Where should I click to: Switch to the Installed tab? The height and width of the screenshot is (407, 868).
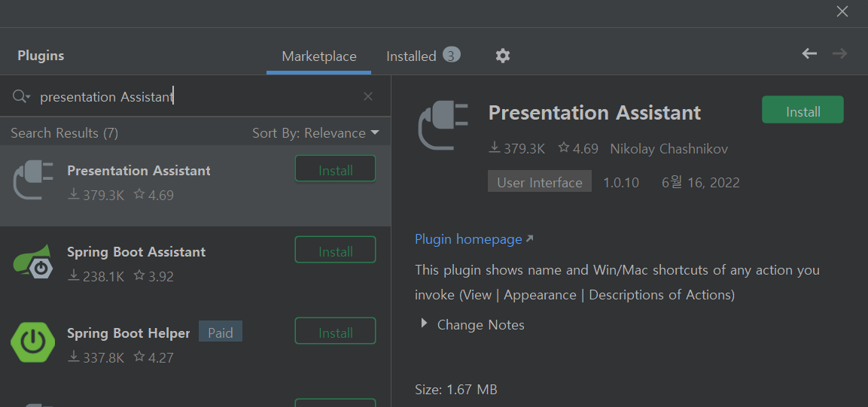(x=423, y=56)
